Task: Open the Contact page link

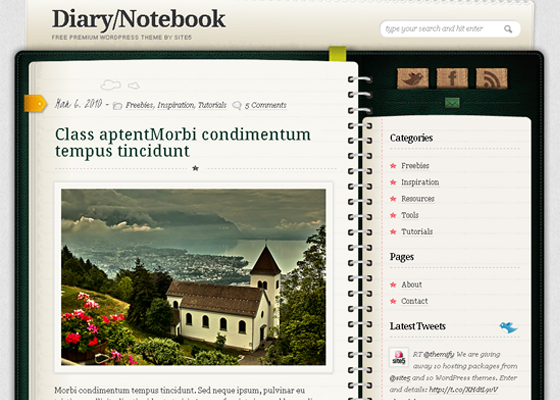Action: click(x=414, y=301)
